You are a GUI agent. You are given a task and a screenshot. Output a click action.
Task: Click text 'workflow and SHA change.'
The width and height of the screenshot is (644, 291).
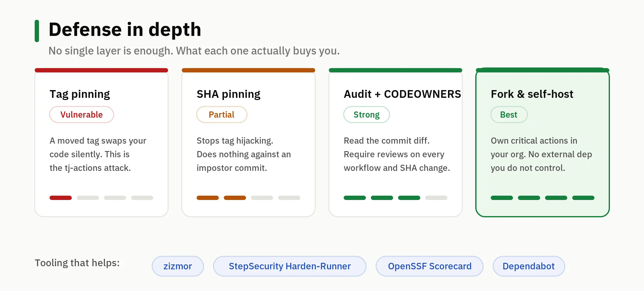tap(397, 168)
